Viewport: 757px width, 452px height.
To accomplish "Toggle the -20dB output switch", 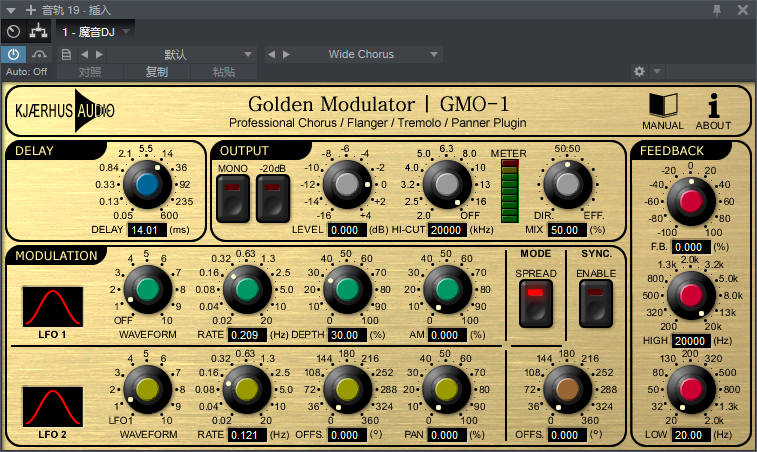I will pyautogui.click(x=273, y=198).
